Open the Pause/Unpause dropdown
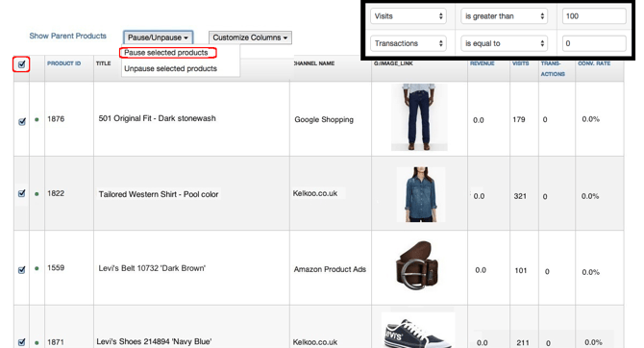Image resolution: width=644 pixels, height=348 pixels. point(159,37)
